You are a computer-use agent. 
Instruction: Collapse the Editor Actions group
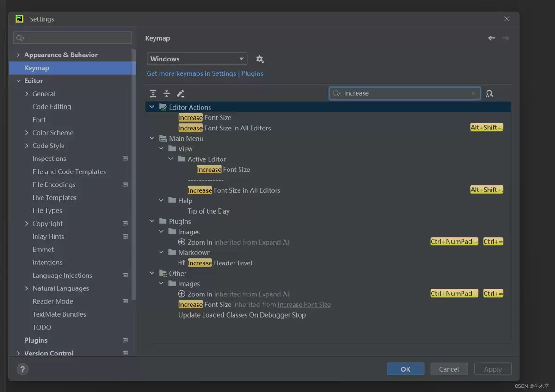tap(152, 107)
